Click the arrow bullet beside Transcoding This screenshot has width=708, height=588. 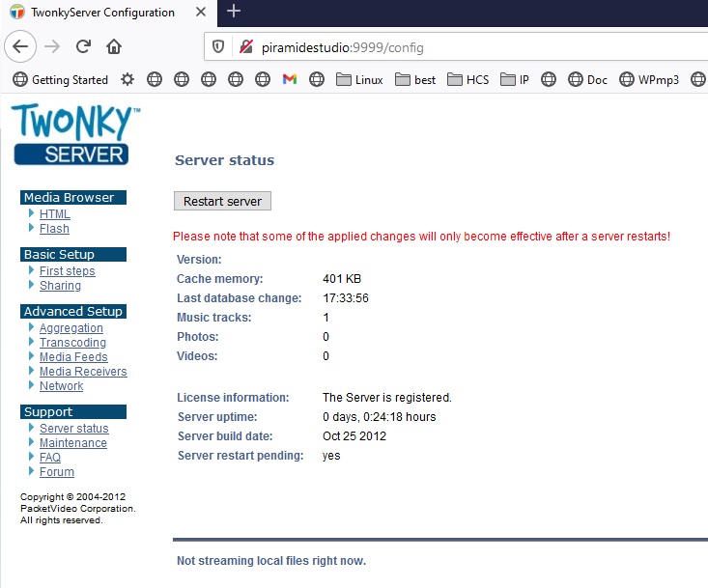[x=31, y=341]
